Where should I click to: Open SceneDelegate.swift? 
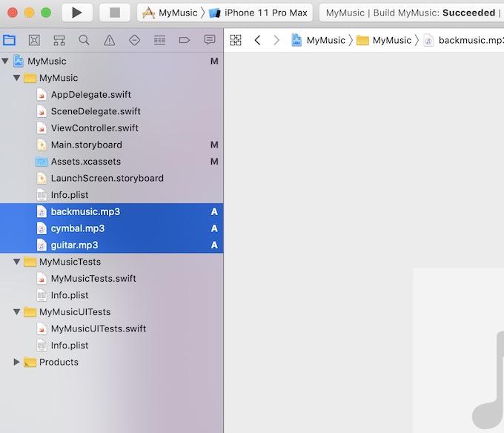point(111,111)
